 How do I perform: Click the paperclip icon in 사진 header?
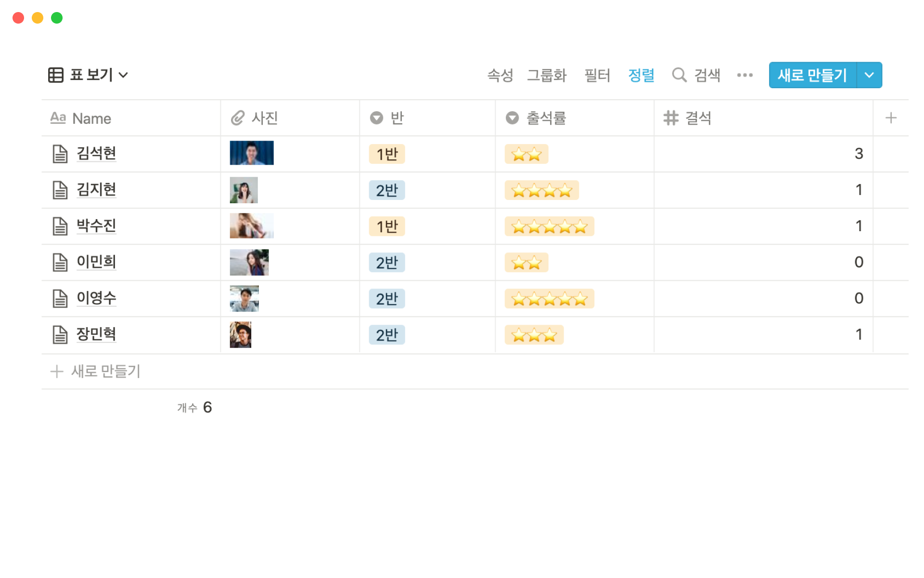pos(238,118)
